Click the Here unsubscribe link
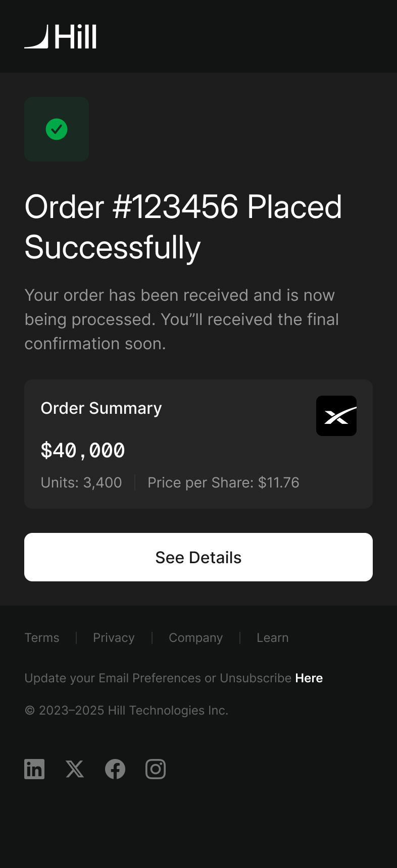397x868 pixels. (x=309, y=678)
